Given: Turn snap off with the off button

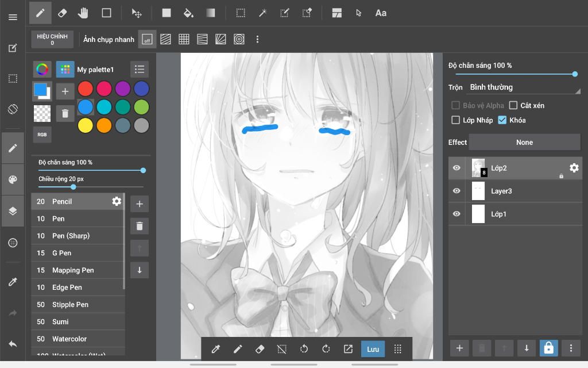Looking at the screenshot, I should 147,40.
